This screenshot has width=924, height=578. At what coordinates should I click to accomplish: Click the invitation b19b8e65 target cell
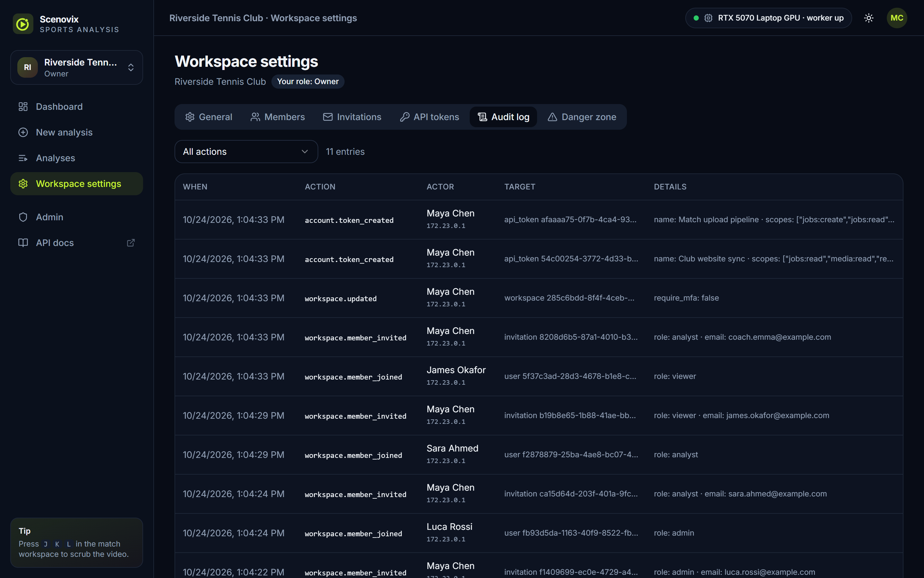[570, 416]
